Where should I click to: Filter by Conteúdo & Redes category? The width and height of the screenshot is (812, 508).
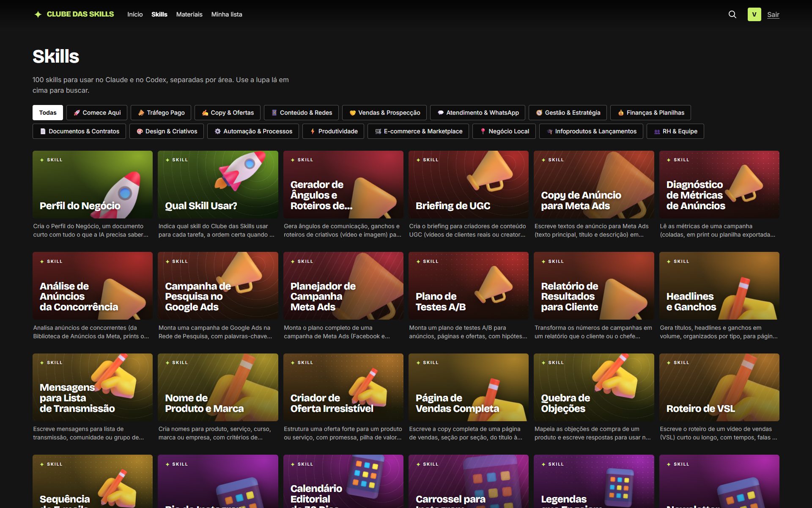(x=301, y=113)
